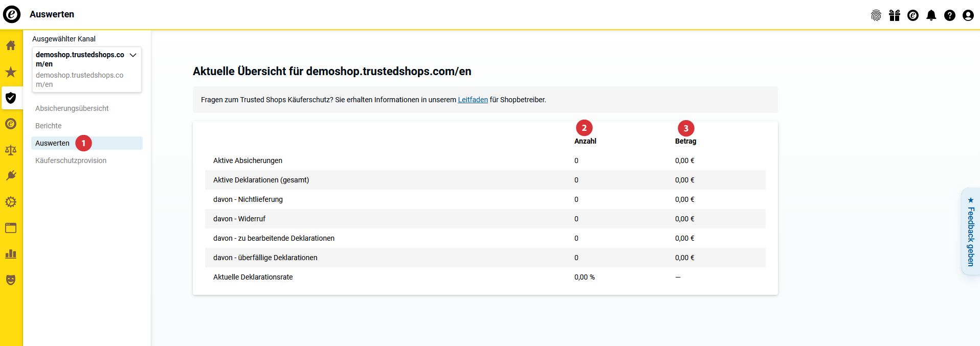980x346 pixels.
Task: Click the Auswerten page title in header
Action: click(52, 14)
